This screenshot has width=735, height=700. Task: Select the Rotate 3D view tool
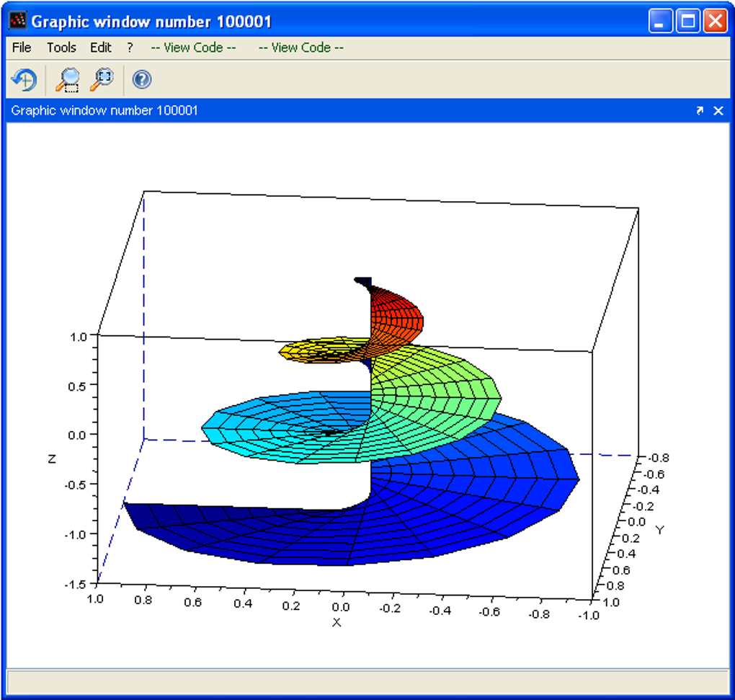pyautogui.click(x=24, y=80)
